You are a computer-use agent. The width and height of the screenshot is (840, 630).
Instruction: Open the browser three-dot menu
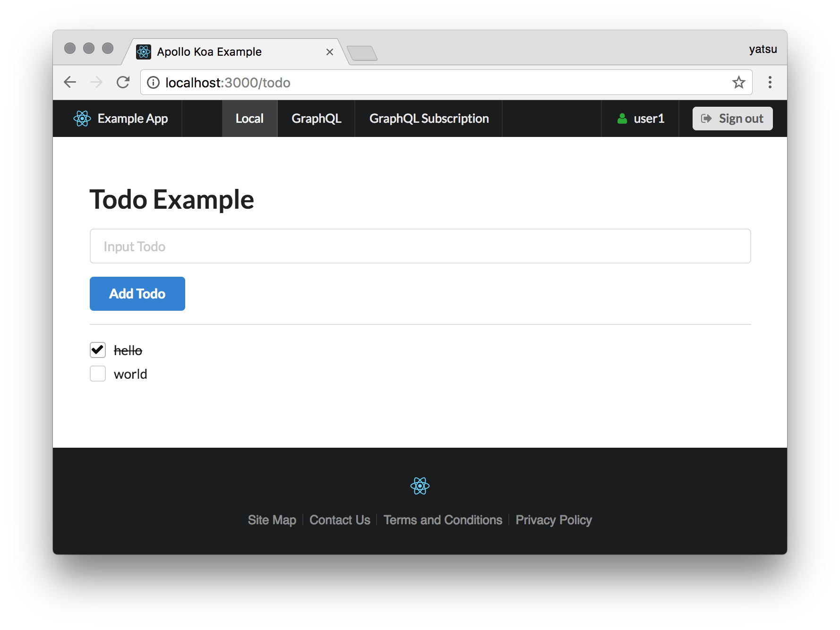770,82
